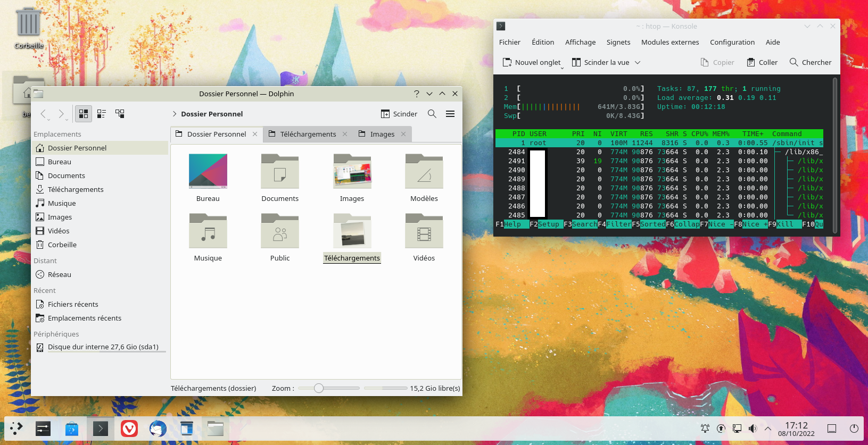Open Dolphin help question mark button

click(x=416, y=94)
